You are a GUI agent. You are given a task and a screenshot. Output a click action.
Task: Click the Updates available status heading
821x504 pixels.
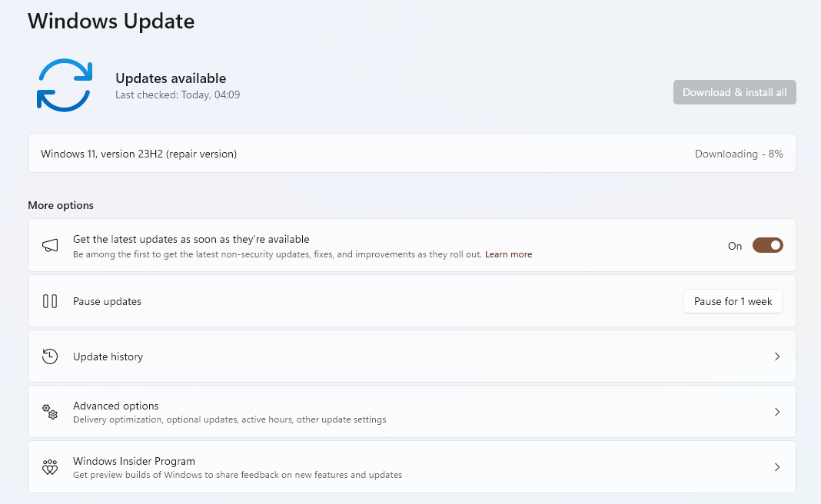[x=171, y=78]
